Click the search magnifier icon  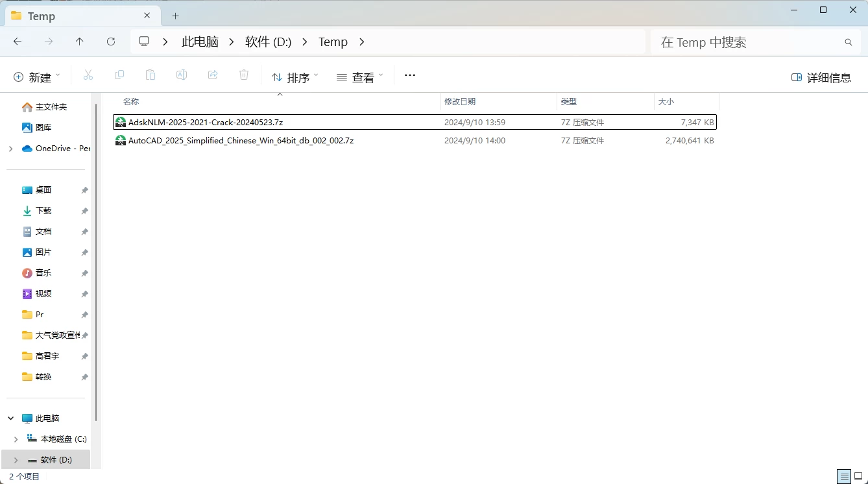tap(849, 42)
